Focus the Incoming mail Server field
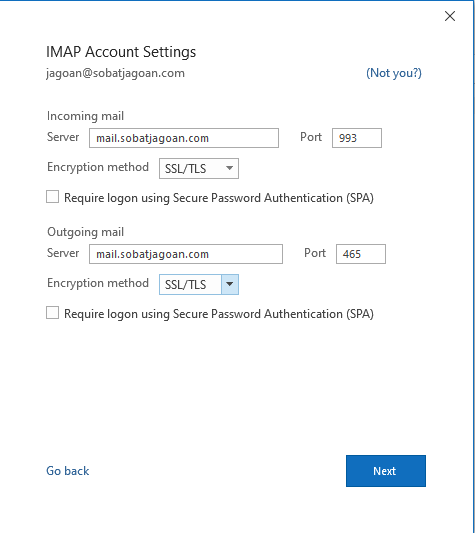This screenshot has width=475, height=533. coord(184,138)
